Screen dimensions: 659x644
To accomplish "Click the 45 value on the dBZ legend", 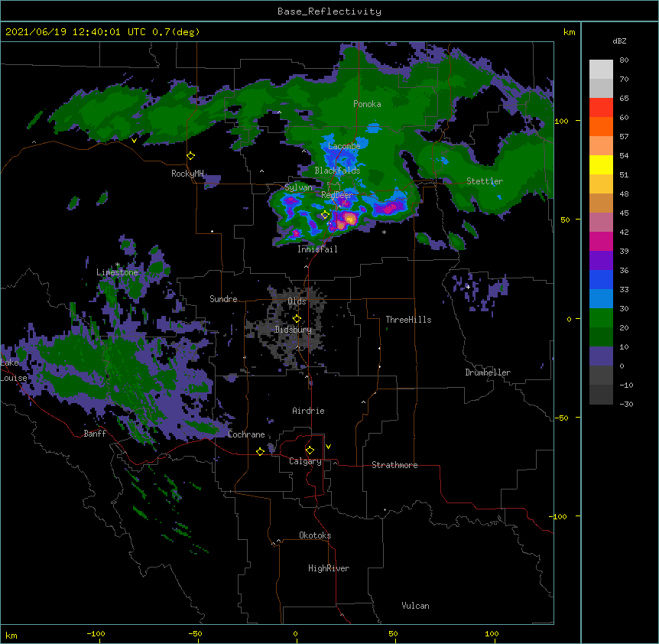I will coord(624,213).
